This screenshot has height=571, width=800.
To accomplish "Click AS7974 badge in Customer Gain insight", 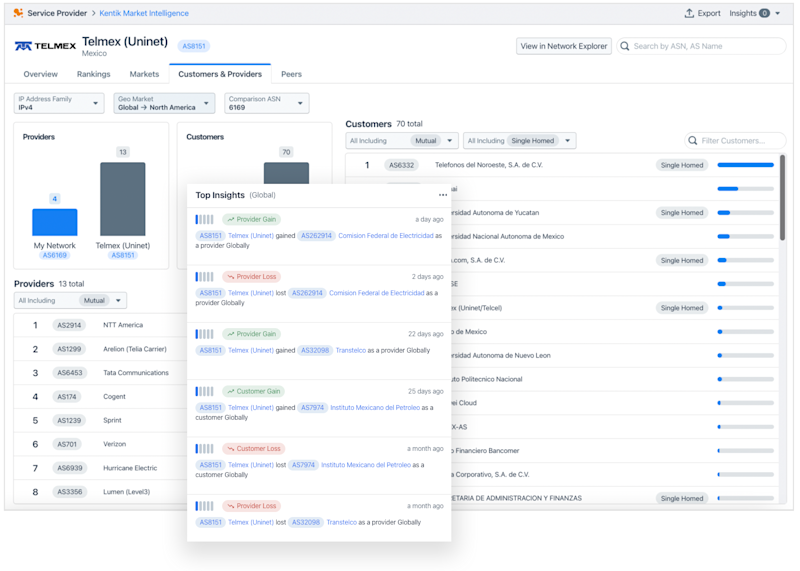I will point(312,408).
